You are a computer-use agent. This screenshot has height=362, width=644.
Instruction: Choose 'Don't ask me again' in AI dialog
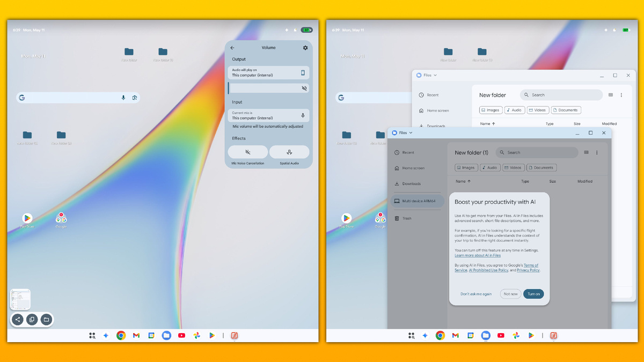click(476, 294)
